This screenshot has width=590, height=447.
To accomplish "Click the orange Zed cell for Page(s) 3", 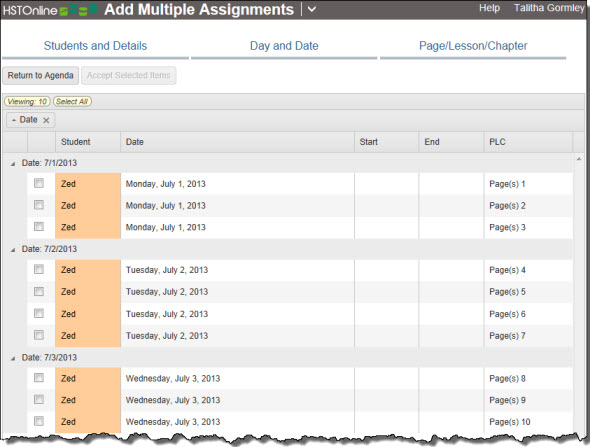I will pyautogui.click(x=88, y=227).
